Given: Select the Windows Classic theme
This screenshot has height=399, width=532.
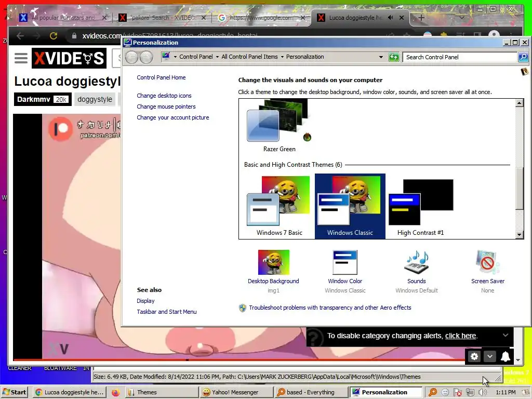Looking at the screenshot, I should tap(350, 206).
